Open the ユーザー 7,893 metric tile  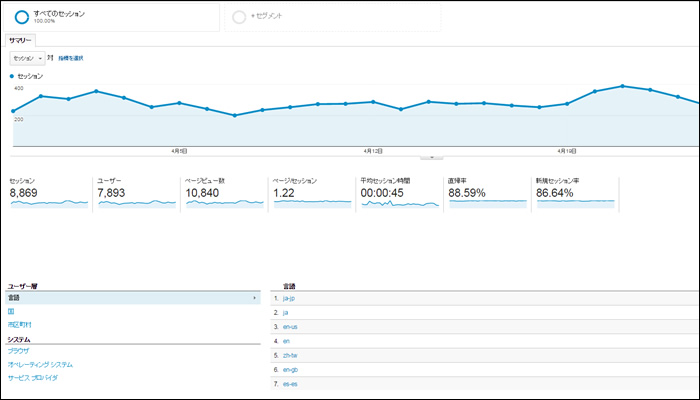point(137,193)
